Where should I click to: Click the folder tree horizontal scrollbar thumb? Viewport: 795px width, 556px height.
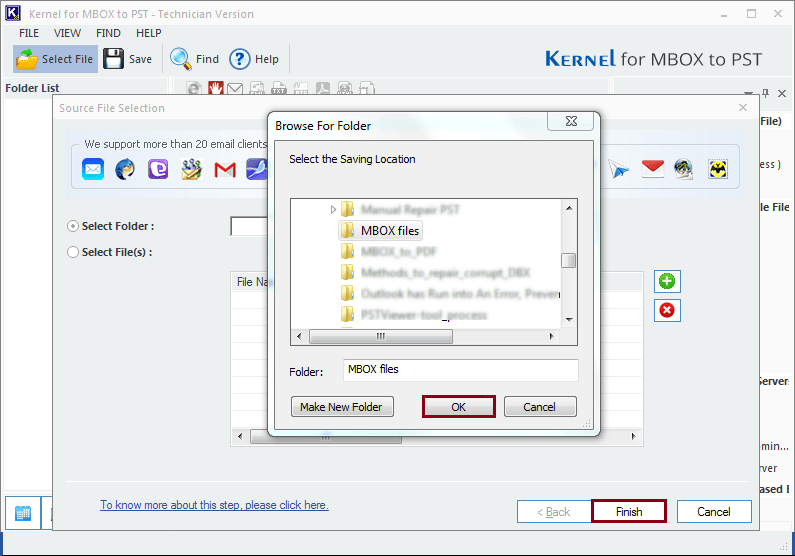pyautogui.click(x=381, y=337)
